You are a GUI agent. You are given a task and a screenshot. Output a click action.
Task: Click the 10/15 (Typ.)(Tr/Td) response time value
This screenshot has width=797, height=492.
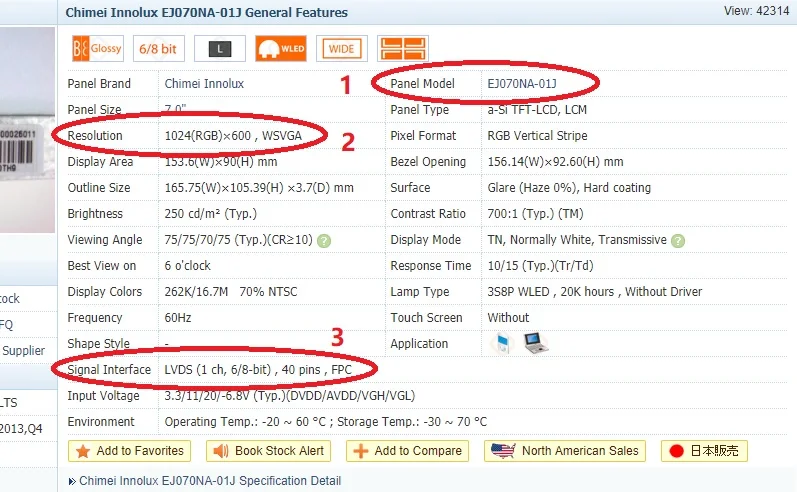pyautogui.click(x=540, y=266)
